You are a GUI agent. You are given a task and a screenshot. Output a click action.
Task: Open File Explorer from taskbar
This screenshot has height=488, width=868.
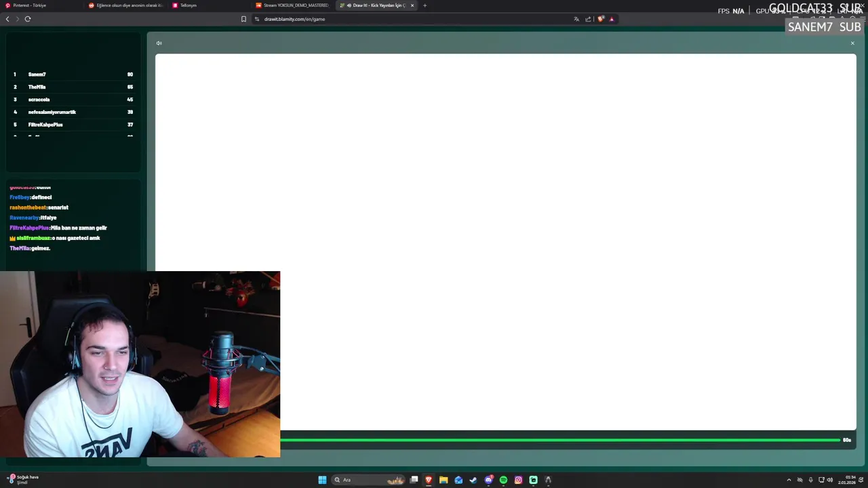point(443,480)
